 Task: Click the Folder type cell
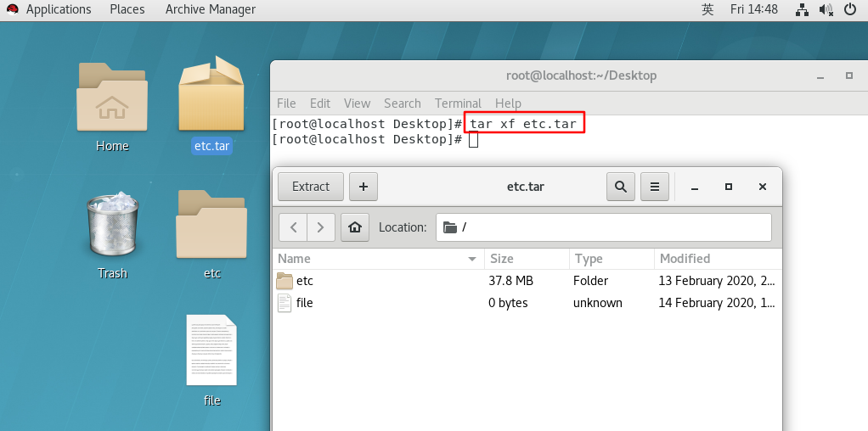590,281
